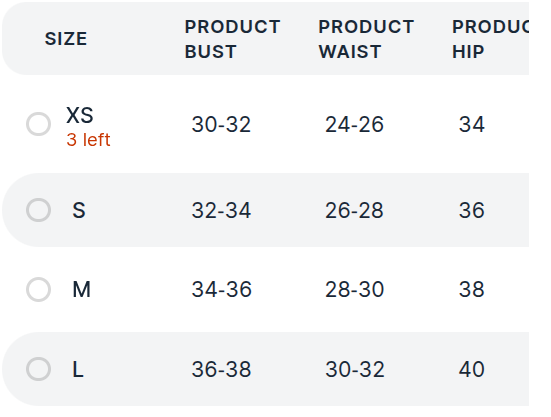Click the 36-38 bust value for L

pos(221,369)
